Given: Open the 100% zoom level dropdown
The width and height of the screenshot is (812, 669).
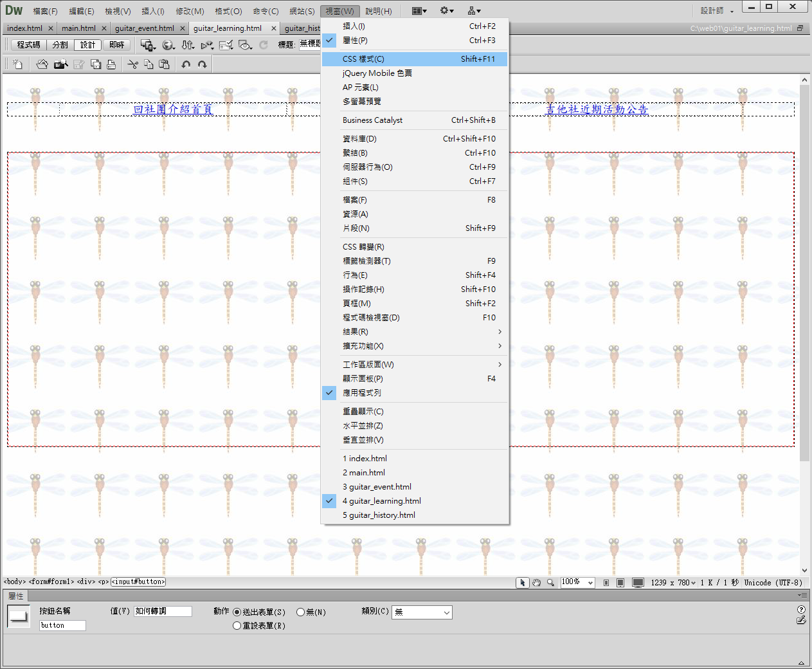Looking at the screenshot, I should [577, 582].
